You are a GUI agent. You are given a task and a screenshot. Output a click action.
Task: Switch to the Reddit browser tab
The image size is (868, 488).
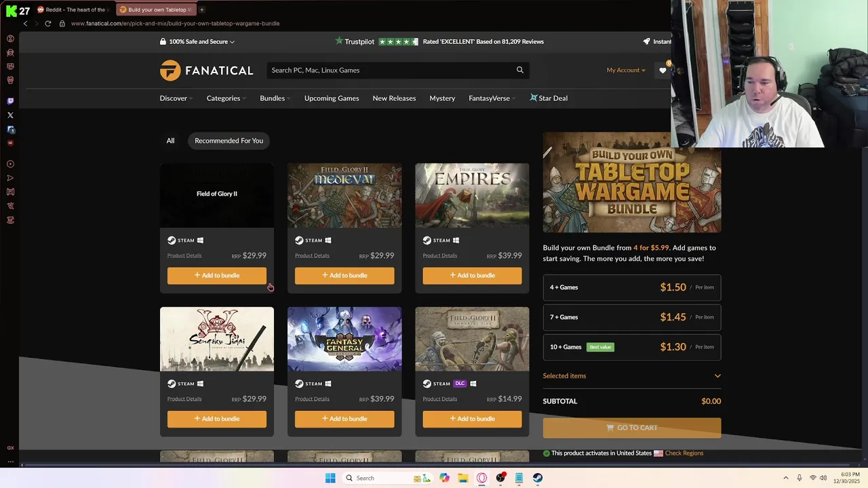click(73, 9)
